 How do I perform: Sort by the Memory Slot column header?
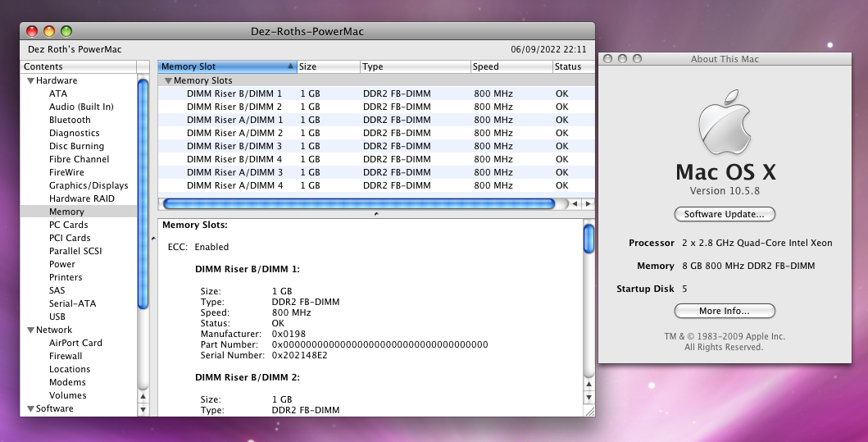[228, 66]
